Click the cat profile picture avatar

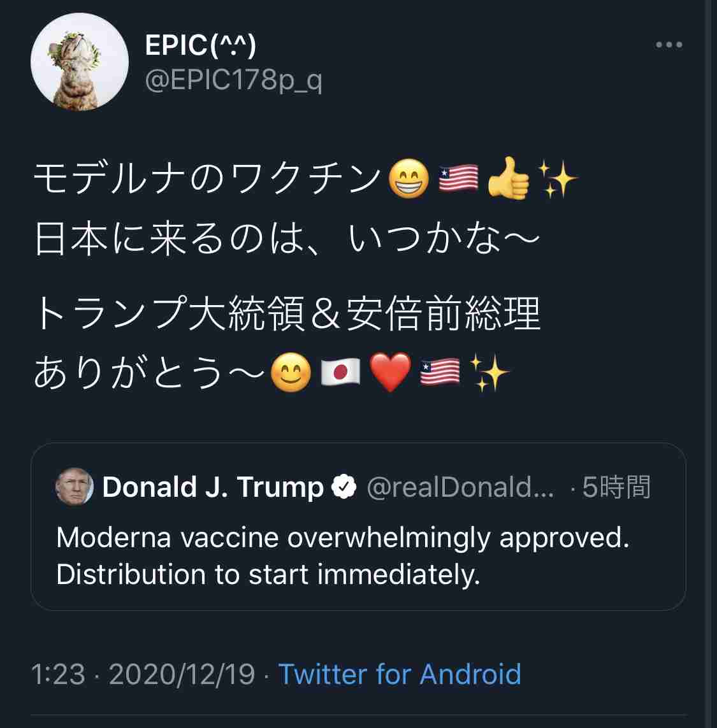80,62
